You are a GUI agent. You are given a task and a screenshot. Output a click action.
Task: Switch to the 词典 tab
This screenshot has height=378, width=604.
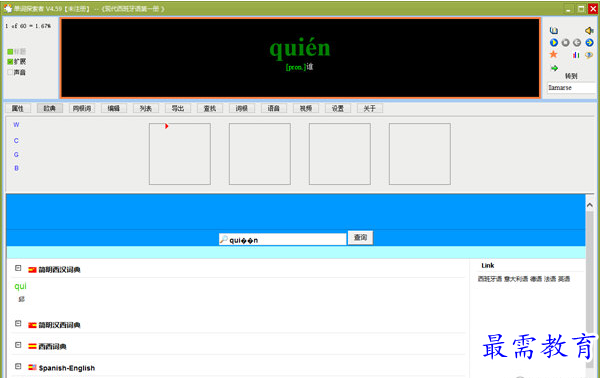tap(50, 108)
